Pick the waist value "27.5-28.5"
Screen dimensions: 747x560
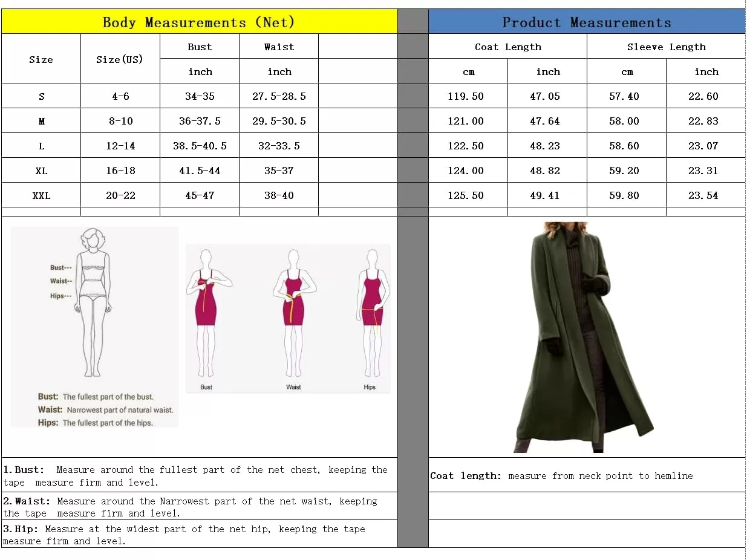(279, 96)
